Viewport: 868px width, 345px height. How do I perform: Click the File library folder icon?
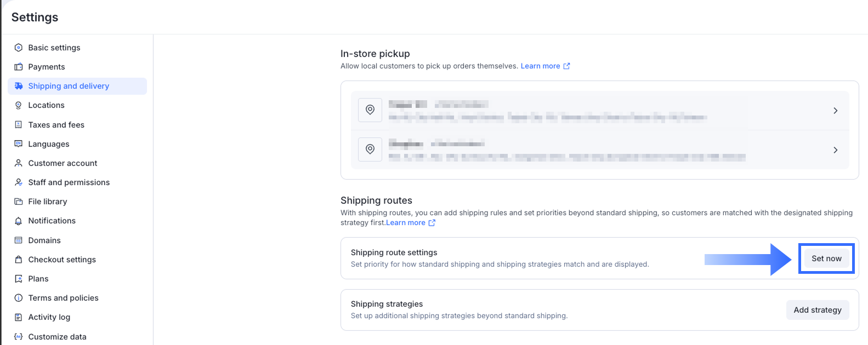(18, 202)
